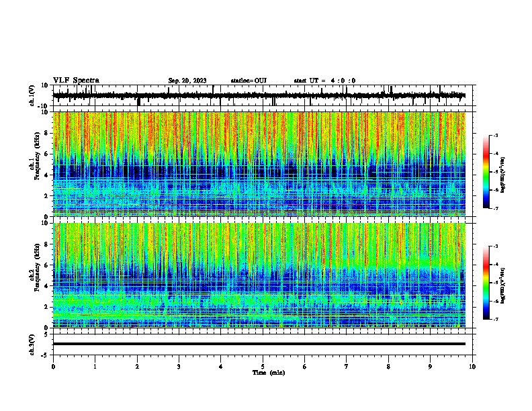
Task: Click the ch.2 "Frequency (kHz)" axis label
Action: click(x=37, y=267)
